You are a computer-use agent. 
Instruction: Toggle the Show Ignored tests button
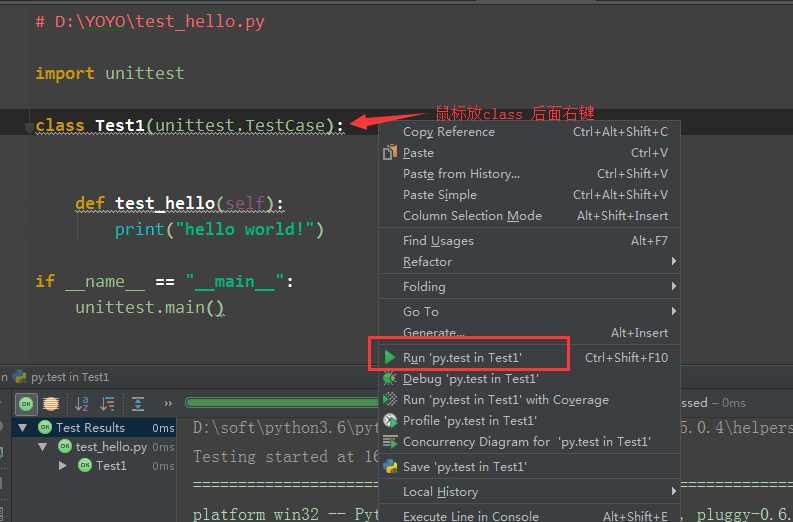coord(51,403)
